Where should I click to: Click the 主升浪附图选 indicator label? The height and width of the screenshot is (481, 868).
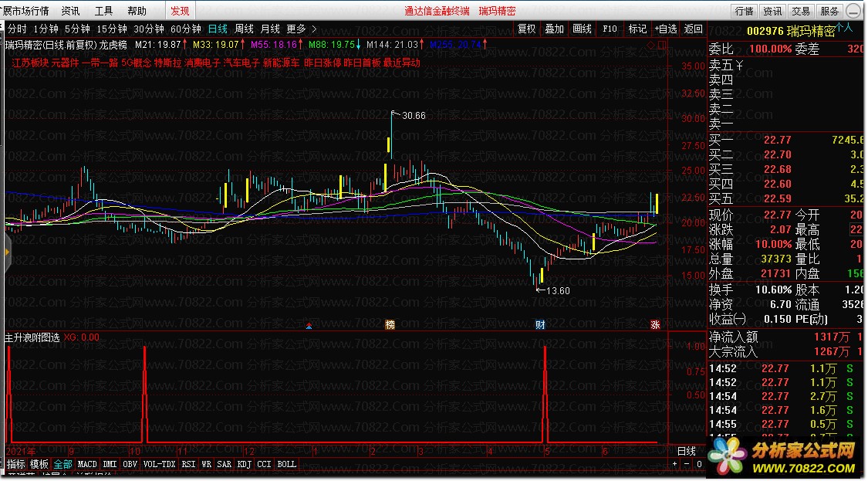click(x=32, y=337)
